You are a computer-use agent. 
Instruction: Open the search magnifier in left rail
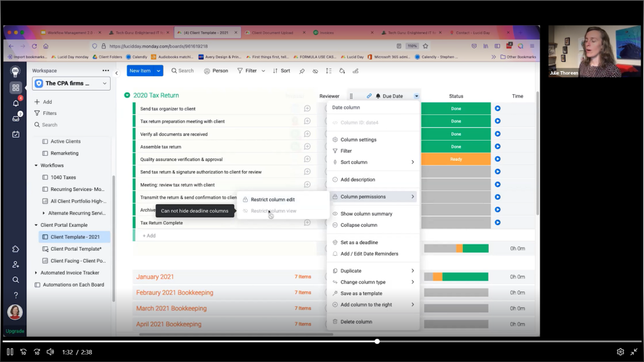(16, 280)
